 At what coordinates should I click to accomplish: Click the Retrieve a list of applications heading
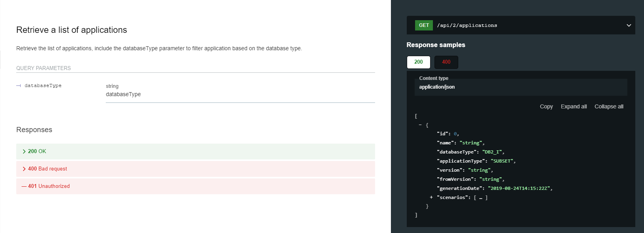tap(72, 30)
